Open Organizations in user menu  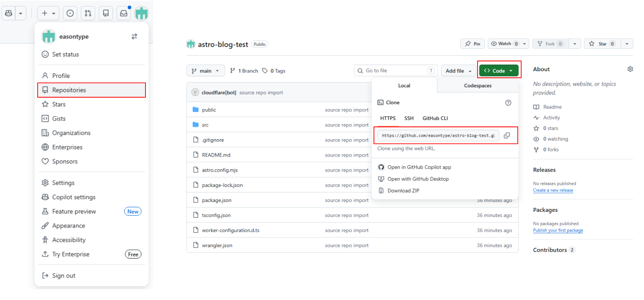pyautogui.click(x=91, y=133)
